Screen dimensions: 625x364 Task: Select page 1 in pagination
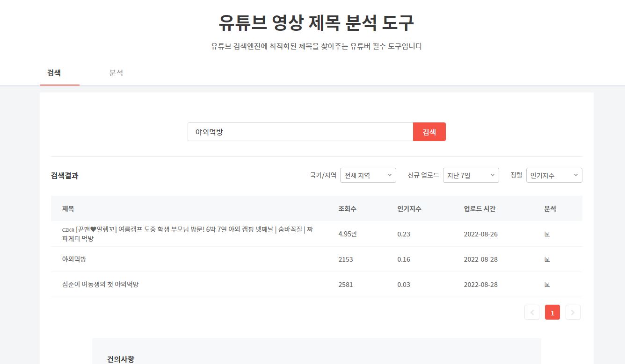552,313
